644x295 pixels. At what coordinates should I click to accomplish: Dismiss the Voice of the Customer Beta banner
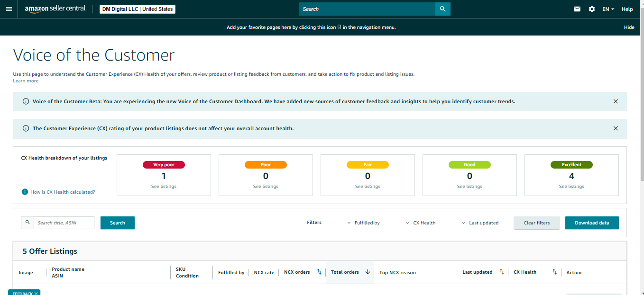click(x=616, y=101)
